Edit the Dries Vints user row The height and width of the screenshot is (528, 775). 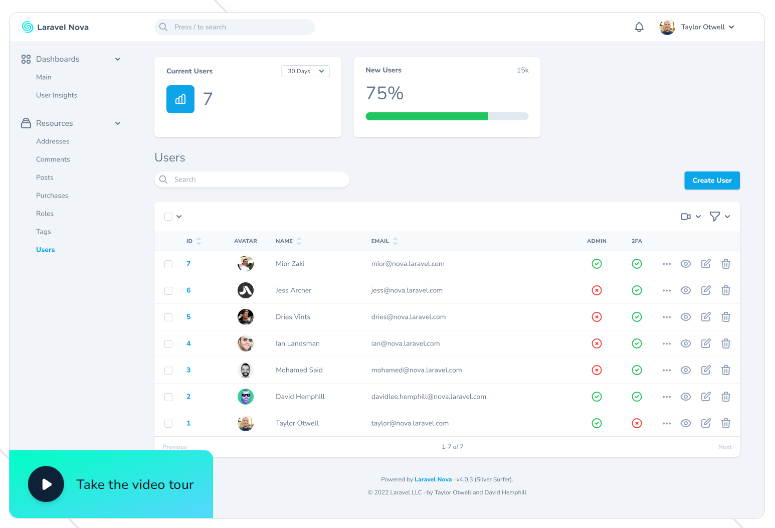click(x=706, y=317)
